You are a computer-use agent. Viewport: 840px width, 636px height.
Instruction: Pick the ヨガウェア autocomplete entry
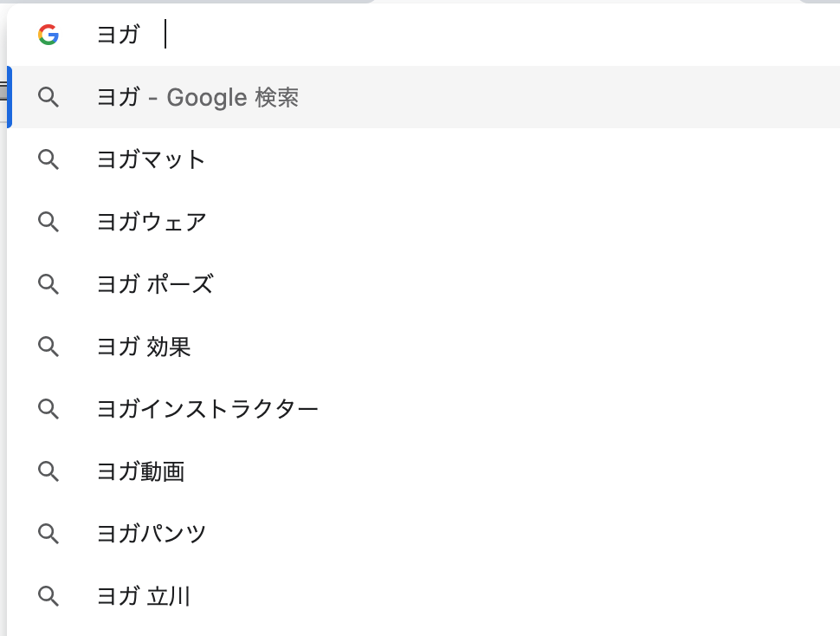pos(152,222)
